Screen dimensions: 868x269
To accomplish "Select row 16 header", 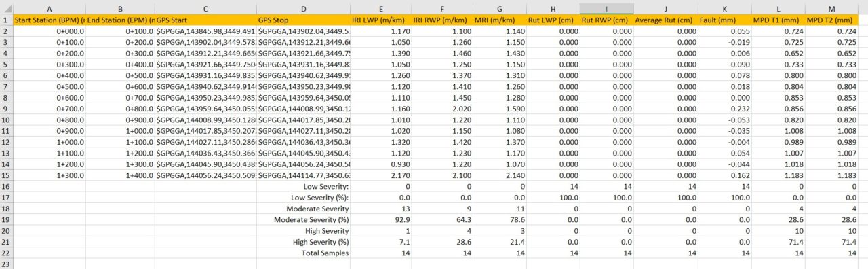I will (7, 186).
